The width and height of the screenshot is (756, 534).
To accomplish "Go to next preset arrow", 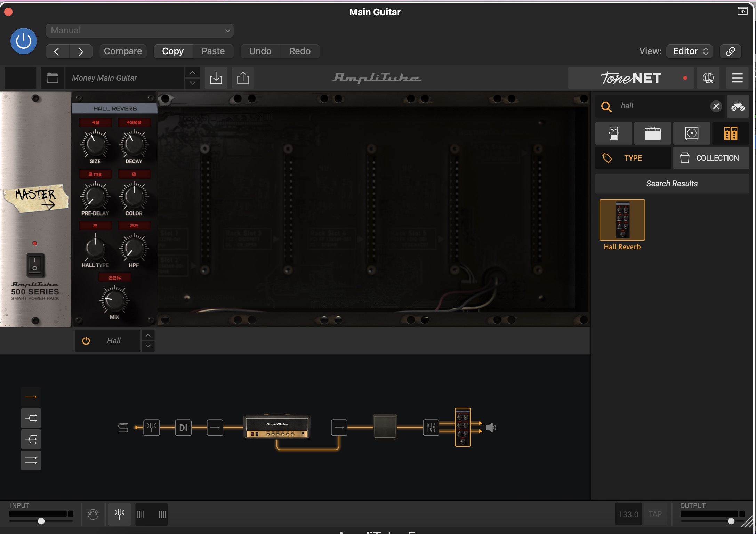I will 81,51.
